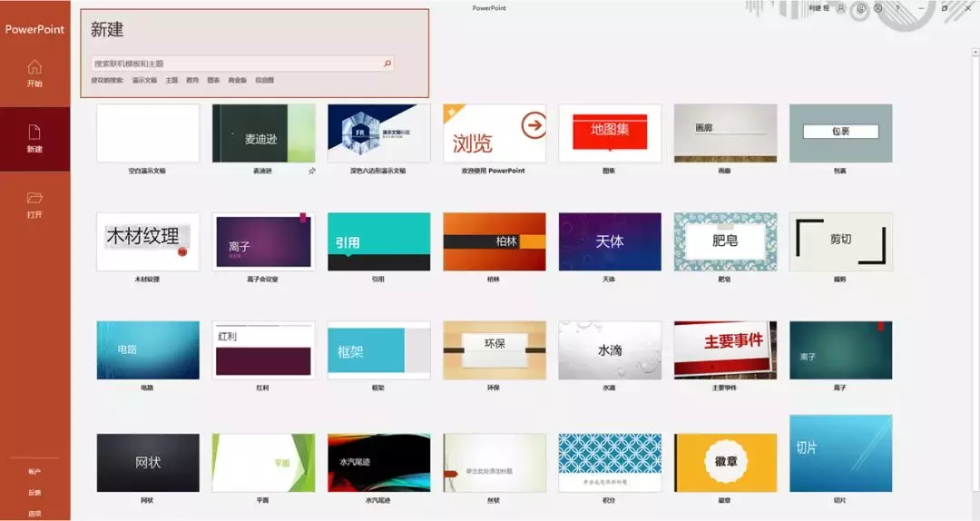Select the blue 电路 template
The width and height of the screenshot is (980, 521).
[x=148, y=350]
